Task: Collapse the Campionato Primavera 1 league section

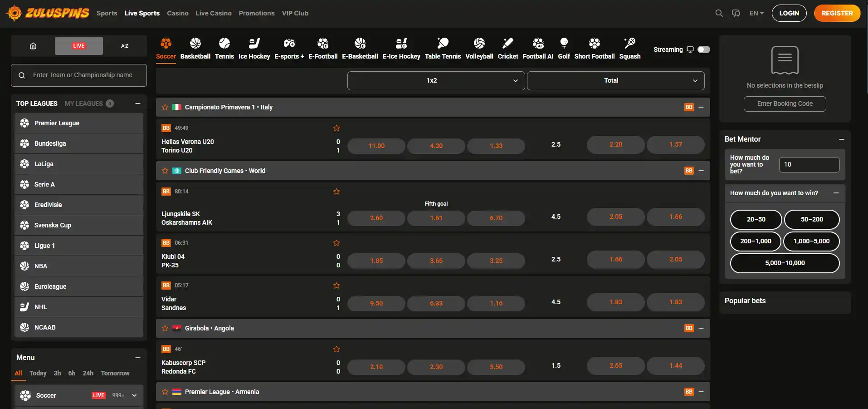Action: click(701, 107)
